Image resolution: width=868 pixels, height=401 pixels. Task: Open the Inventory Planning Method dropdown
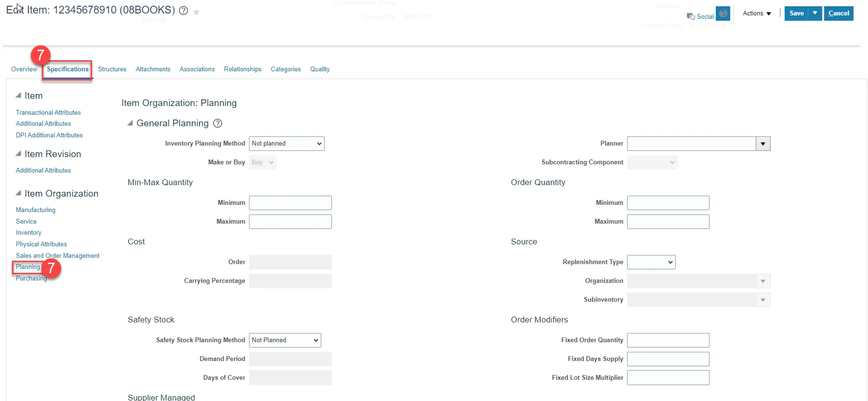click(x=287, y=144)
